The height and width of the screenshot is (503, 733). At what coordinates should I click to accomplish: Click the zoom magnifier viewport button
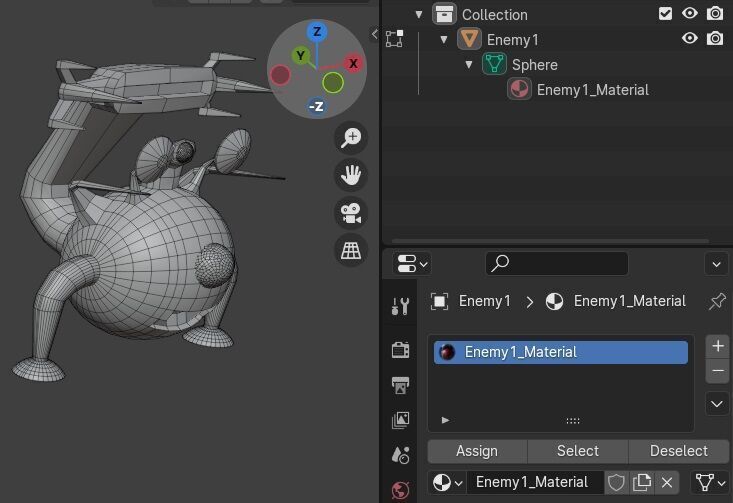coord(351,138)
